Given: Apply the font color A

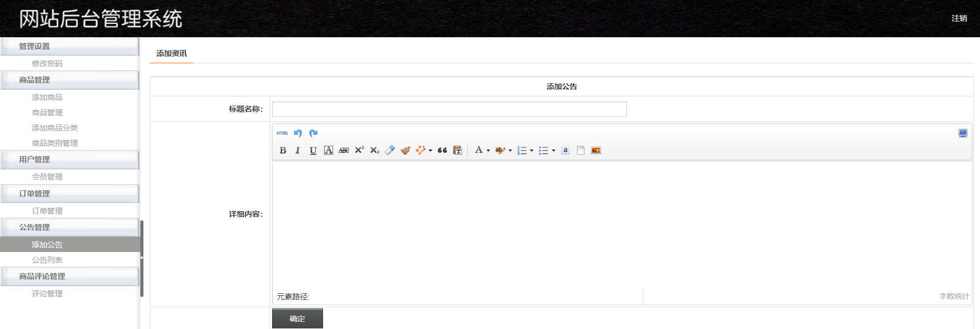Looking at the screenshot, I should click(x=479, y=150).
